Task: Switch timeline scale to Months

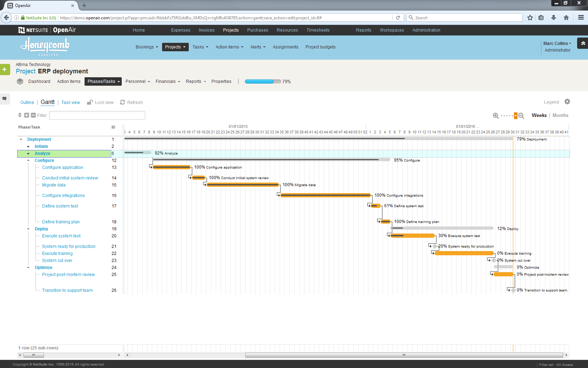Action: click(x=560, y=115)
